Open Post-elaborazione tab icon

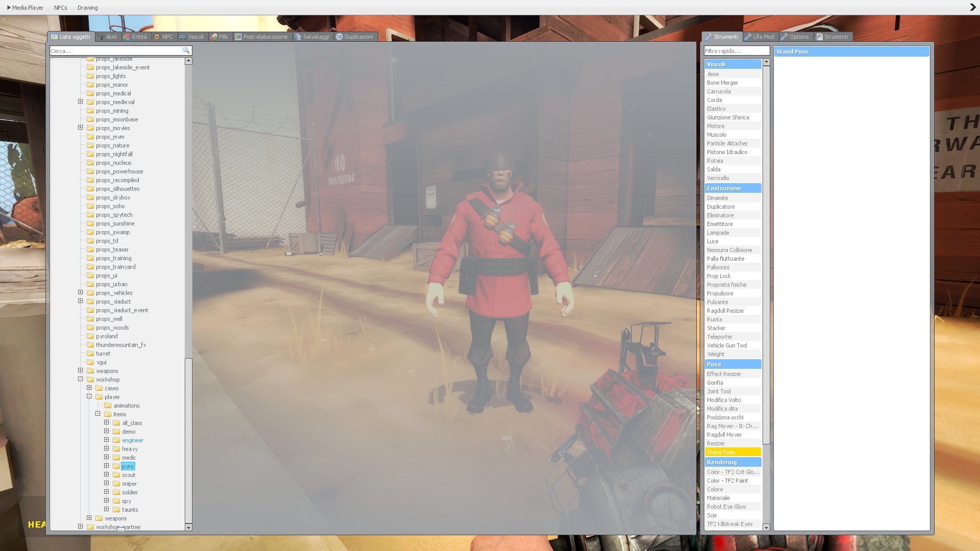coord(261,37)
